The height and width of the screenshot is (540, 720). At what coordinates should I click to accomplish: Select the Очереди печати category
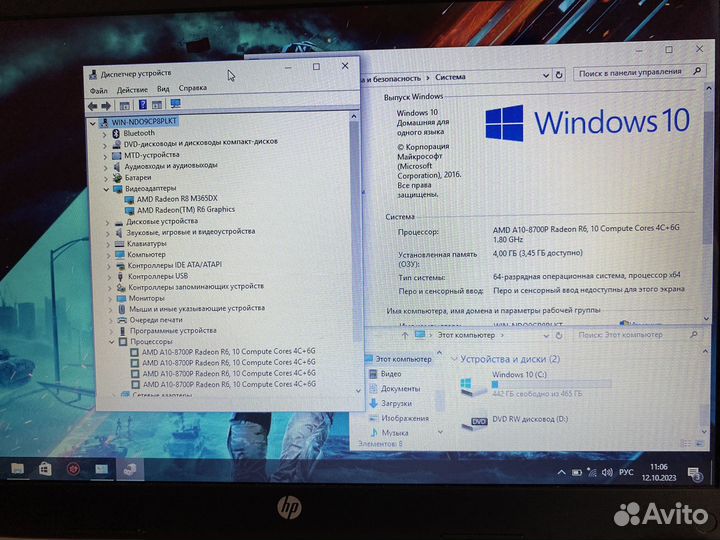click(x=156, y=320)
